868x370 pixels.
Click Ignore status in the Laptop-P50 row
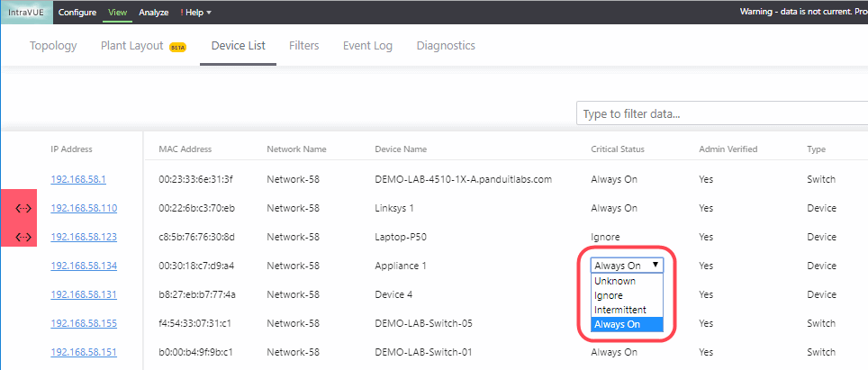[x=605, y=237]
